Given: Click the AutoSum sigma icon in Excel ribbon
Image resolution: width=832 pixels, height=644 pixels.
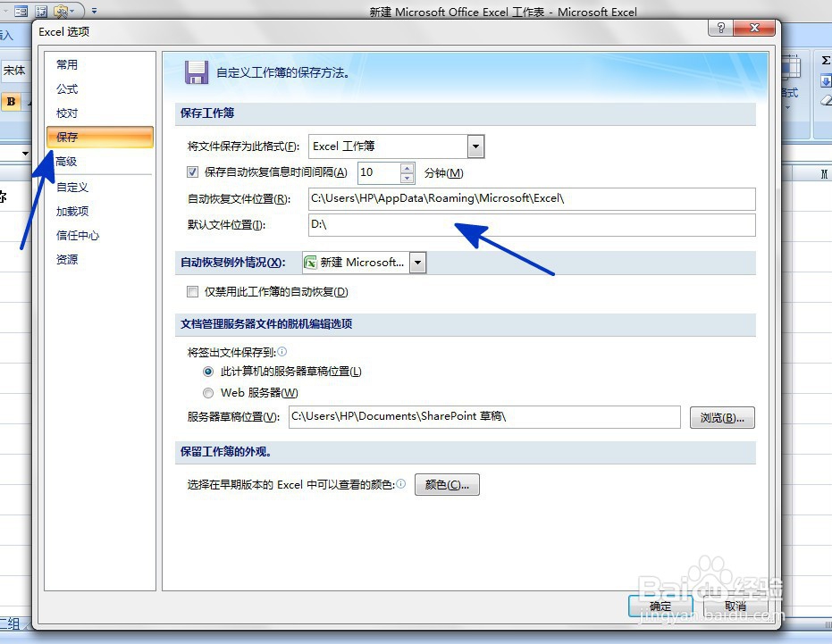Looking at the screenshot, I should 826,61.
